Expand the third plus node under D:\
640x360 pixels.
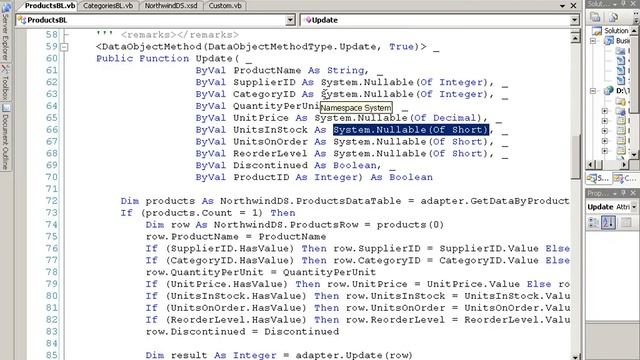click(604, 131)
